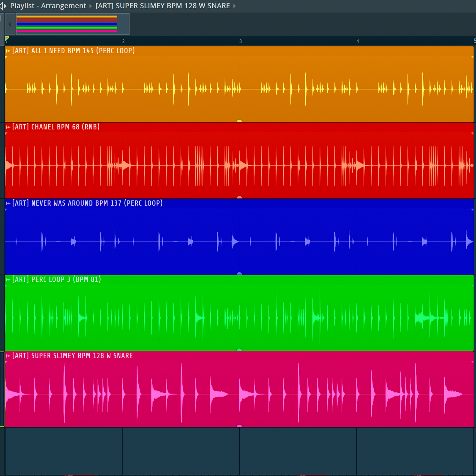Select the blue NEVER WAS AROUND clip title
This screenshot has height=476, width=476.
click(87, 203)
